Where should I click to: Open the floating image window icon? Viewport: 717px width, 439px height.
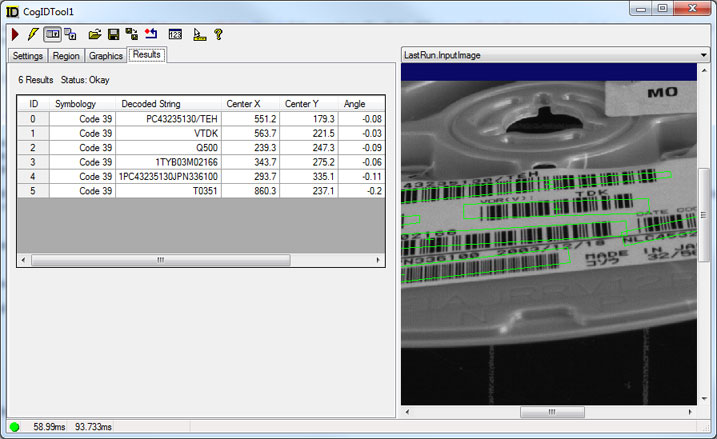tap(71, 34)
